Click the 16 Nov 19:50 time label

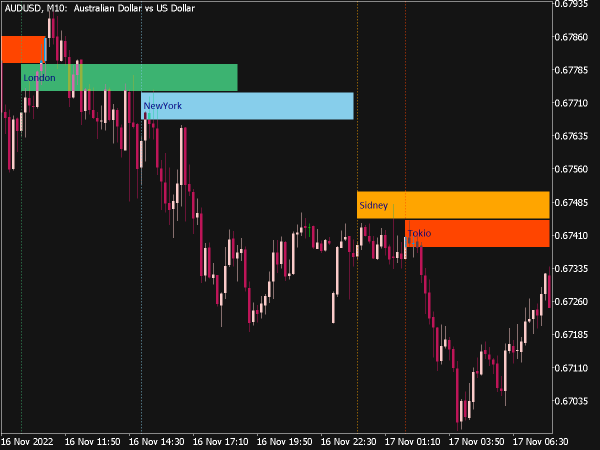point(284,442)
